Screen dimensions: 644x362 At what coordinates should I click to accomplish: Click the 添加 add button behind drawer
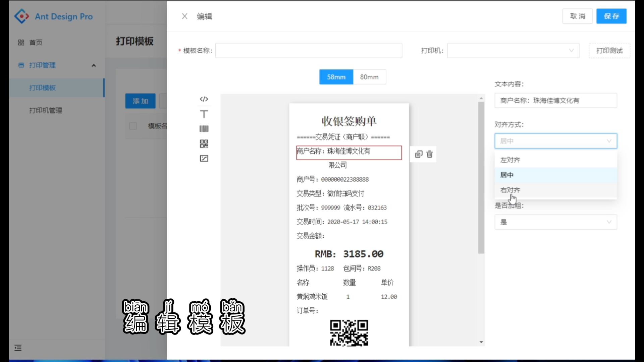140,101
